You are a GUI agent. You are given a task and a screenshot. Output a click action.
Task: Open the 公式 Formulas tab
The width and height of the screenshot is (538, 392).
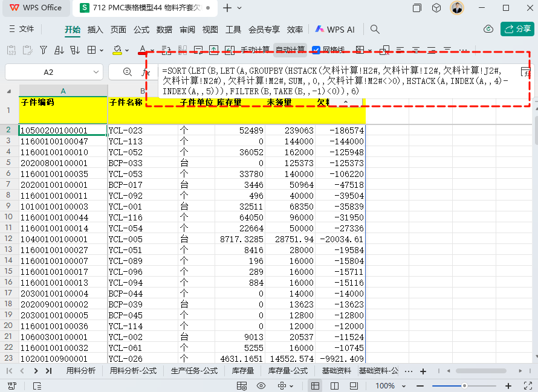[141, 30]
